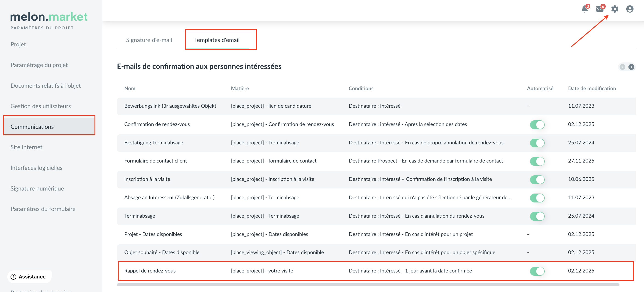Open the Bewerbungslink für ausgewähltes Objekt template

coord(170,106)
